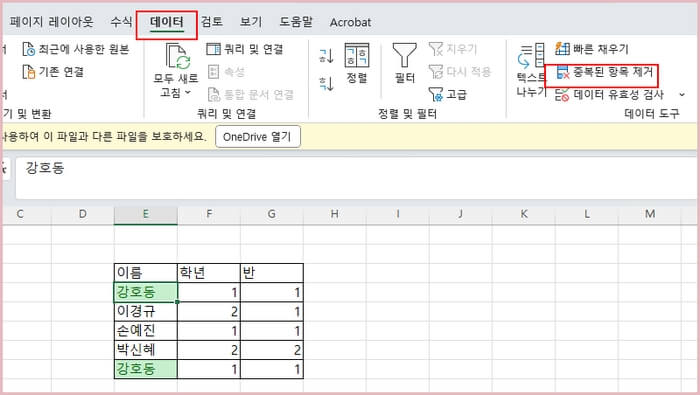700x395 pixels.
Task: Select the last 강호동 cell in the table
Action: [146, 369]
